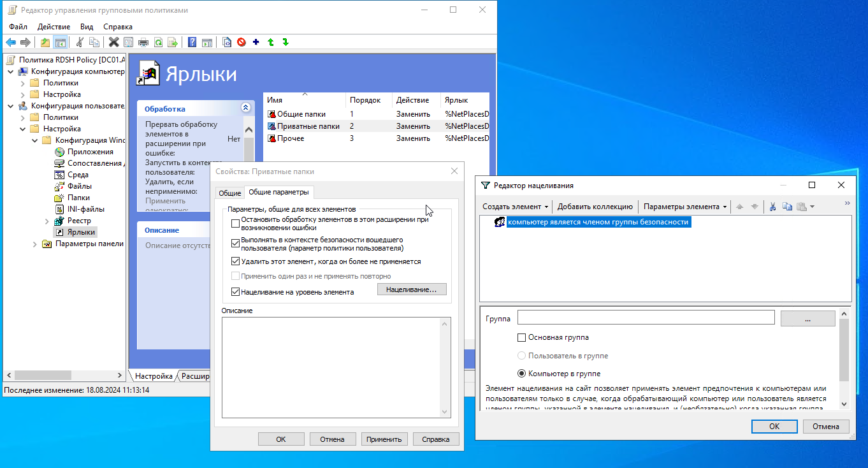Click the Общие папки shortcut icon in list

point(271,114)
